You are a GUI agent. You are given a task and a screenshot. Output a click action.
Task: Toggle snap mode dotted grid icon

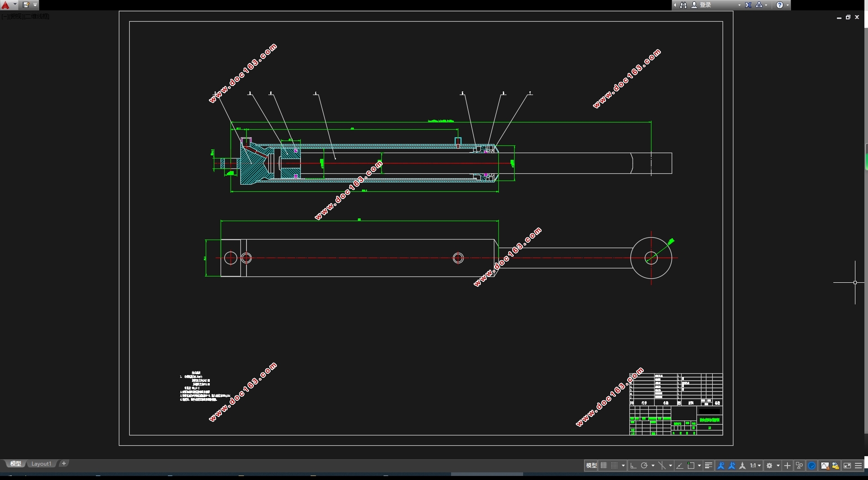[615, 466]
